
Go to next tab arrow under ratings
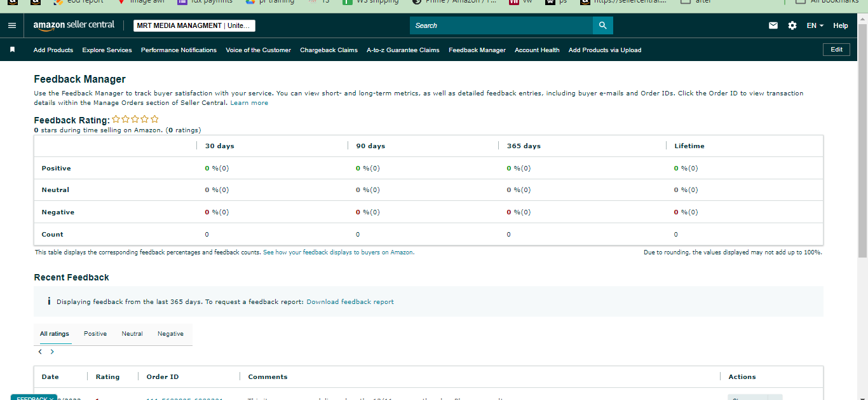[x=52, y=352]
